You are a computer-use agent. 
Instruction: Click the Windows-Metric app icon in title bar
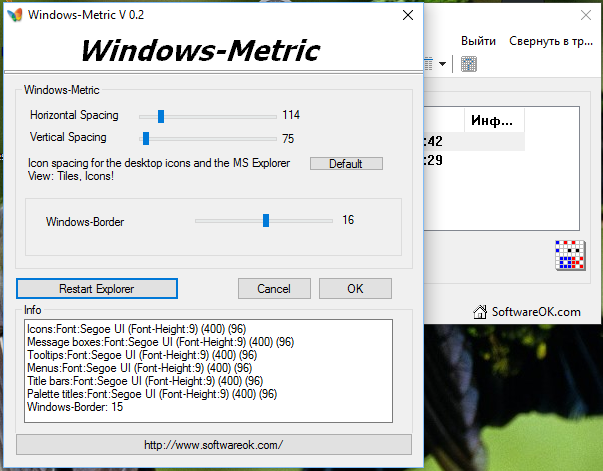coord(15,15)
